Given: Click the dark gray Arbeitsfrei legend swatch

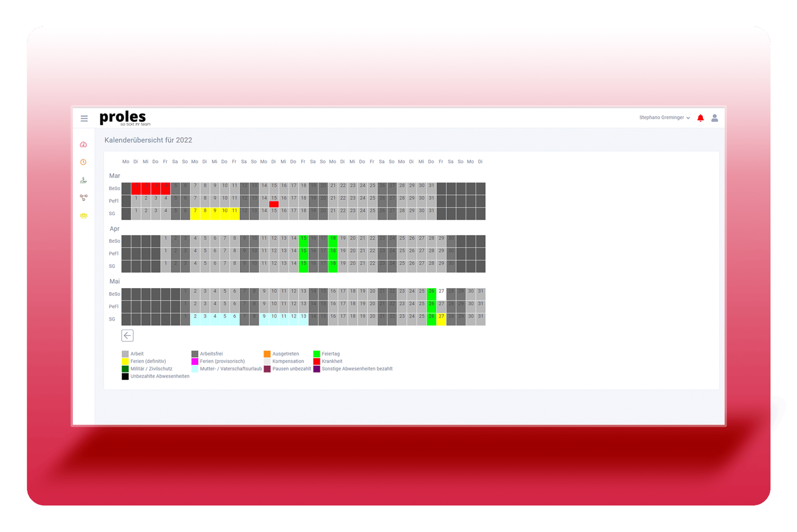Looking at the screenshot, I should (195, 354).
